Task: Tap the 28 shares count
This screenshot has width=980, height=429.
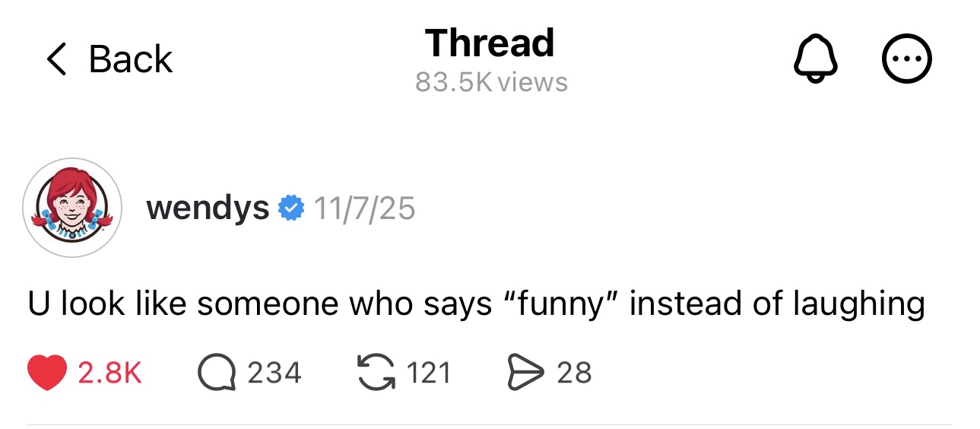Action: [574, 373]
